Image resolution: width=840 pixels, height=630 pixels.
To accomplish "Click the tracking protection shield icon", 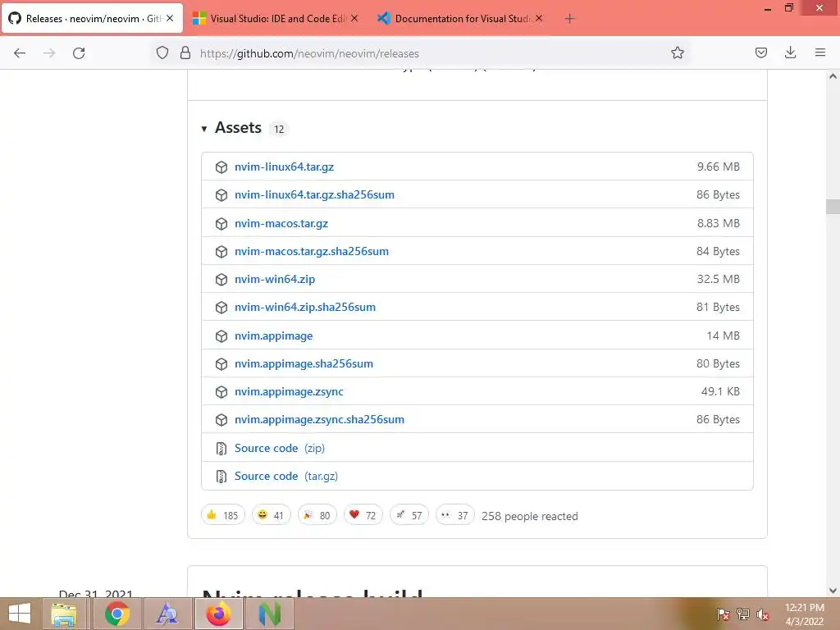I will tap(162, 52).
